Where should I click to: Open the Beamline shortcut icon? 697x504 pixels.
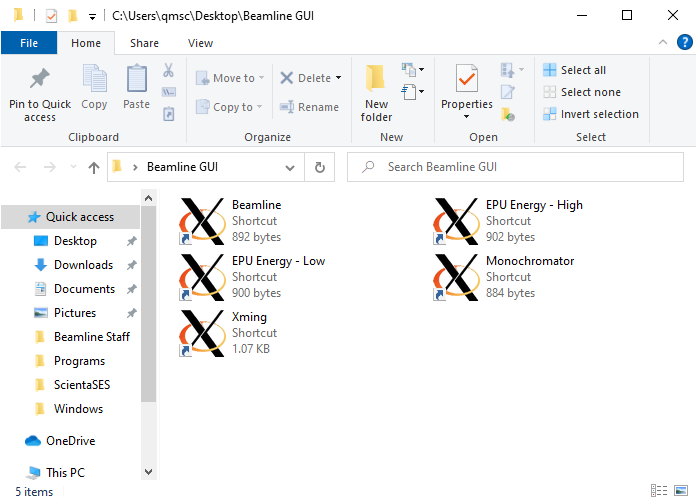(x=202, y=221)
